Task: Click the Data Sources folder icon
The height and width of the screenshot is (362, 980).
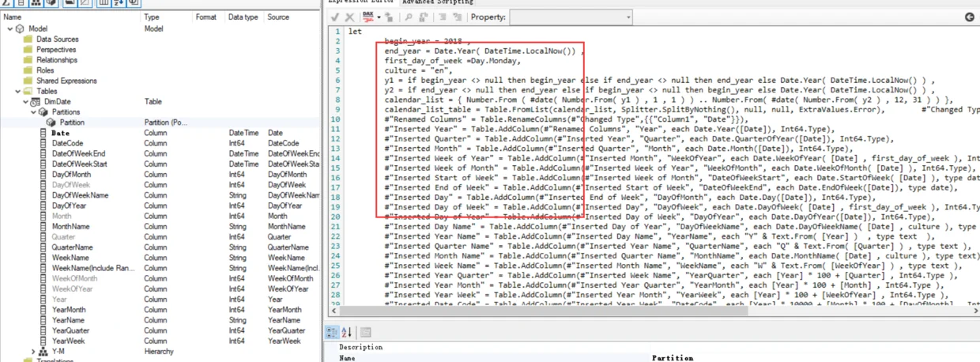Action: pyautogui.click(x=28, y=39)
